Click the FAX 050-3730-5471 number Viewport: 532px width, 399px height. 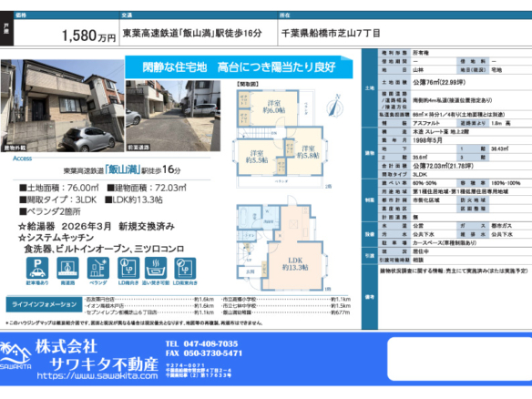click(204, 353)
